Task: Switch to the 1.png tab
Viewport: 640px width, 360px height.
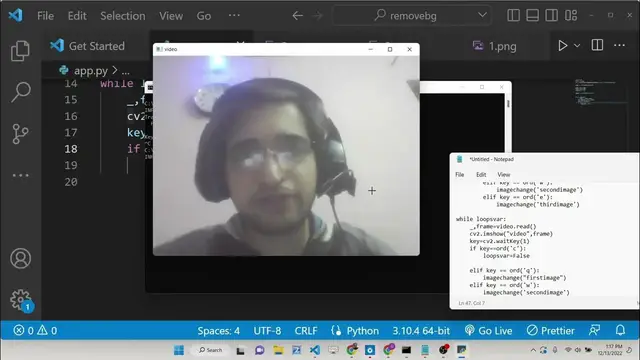Action: coord(494,46)
